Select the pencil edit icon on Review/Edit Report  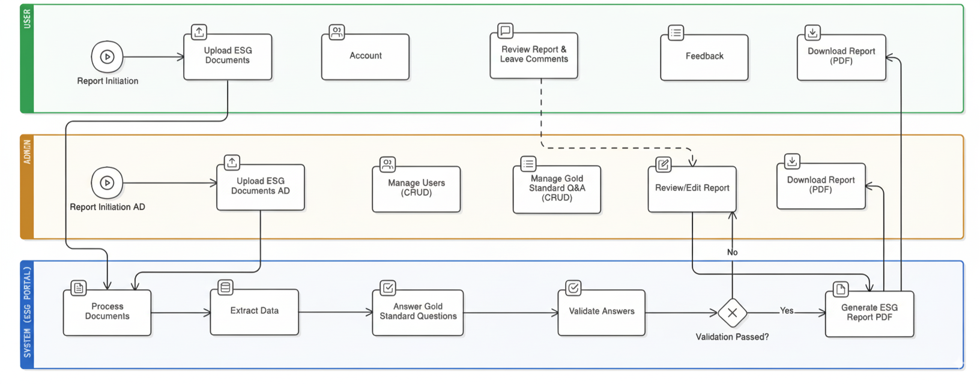click(x=663, y=164)
